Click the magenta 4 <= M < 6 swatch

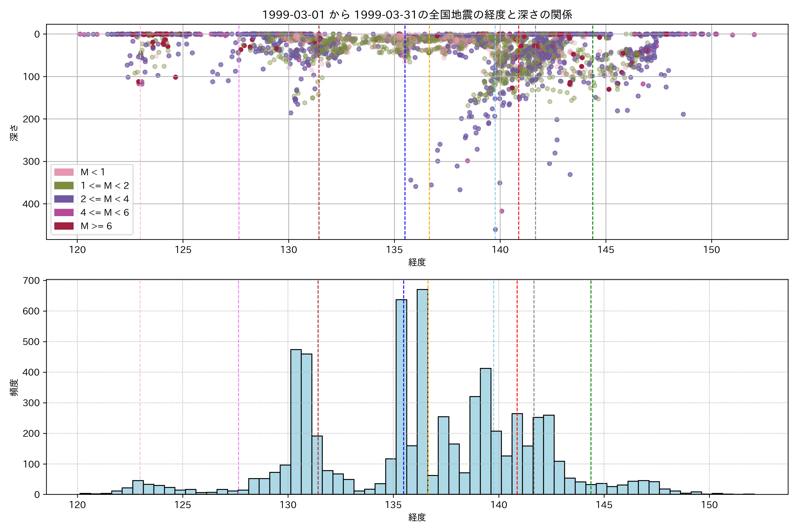[x=64, y=212]
